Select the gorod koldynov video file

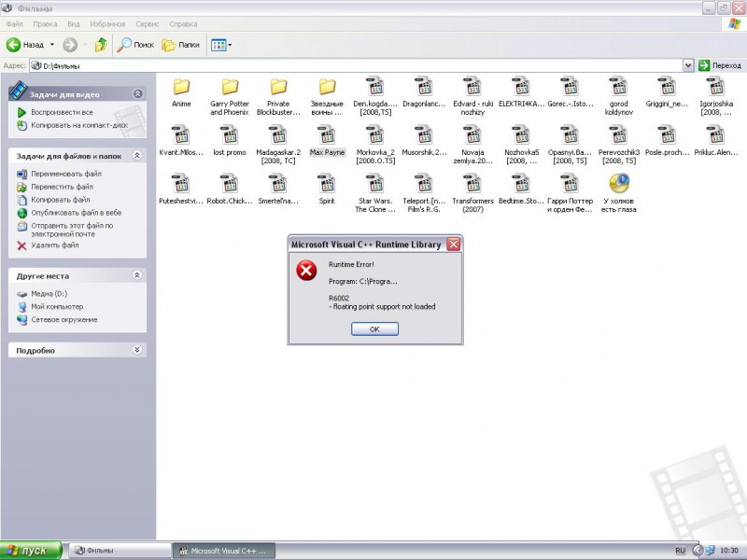point(619,96)
